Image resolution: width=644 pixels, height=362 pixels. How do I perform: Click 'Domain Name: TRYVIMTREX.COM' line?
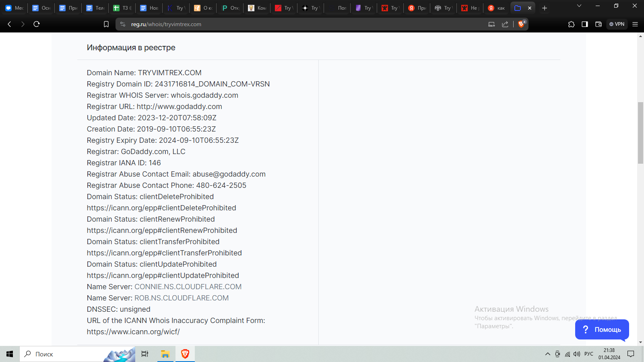144,73
